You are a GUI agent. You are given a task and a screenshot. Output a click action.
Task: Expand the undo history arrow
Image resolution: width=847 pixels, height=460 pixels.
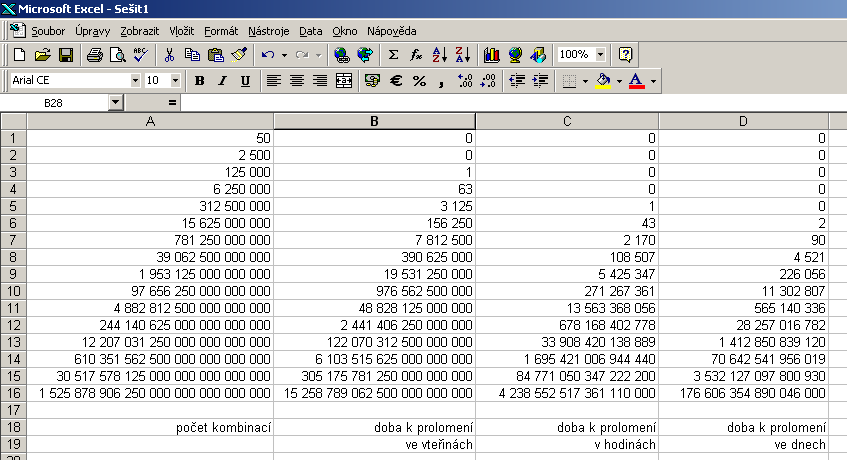click(x=284, y=55)
